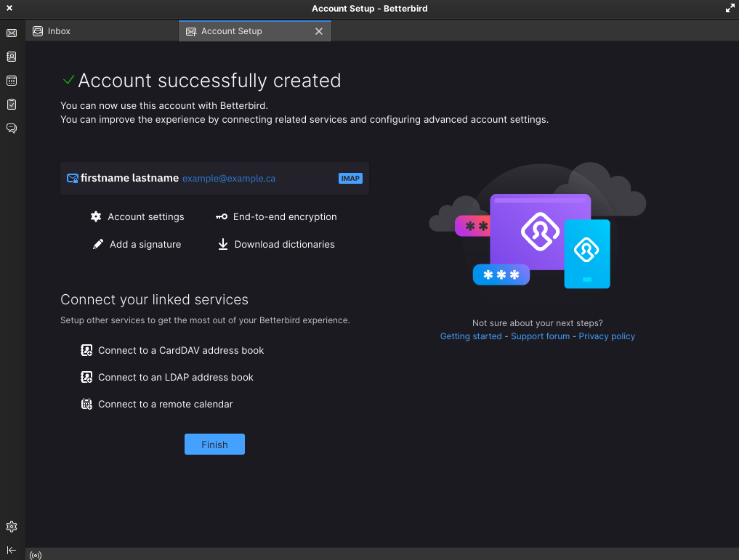Screen dimensions: 739x560
Task: Connect to an LDAP address book
Action: coord(167,377)
